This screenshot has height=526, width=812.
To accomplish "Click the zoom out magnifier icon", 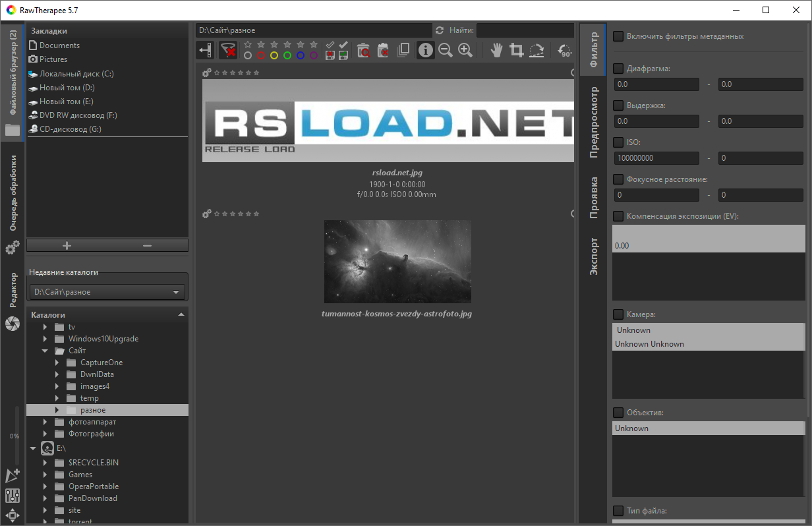I will pyautogui.click(x=446, y=49).
